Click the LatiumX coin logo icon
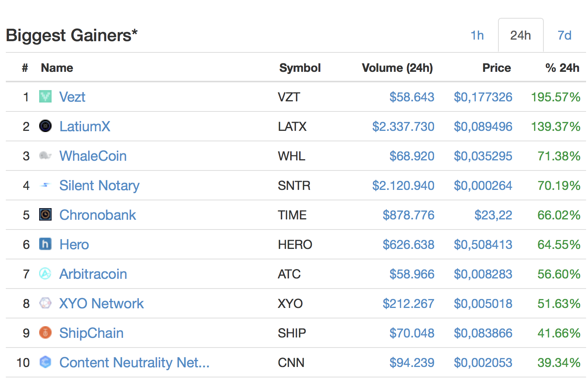Image resolution: width=588 pixels, height=379 pixels. 45,126
